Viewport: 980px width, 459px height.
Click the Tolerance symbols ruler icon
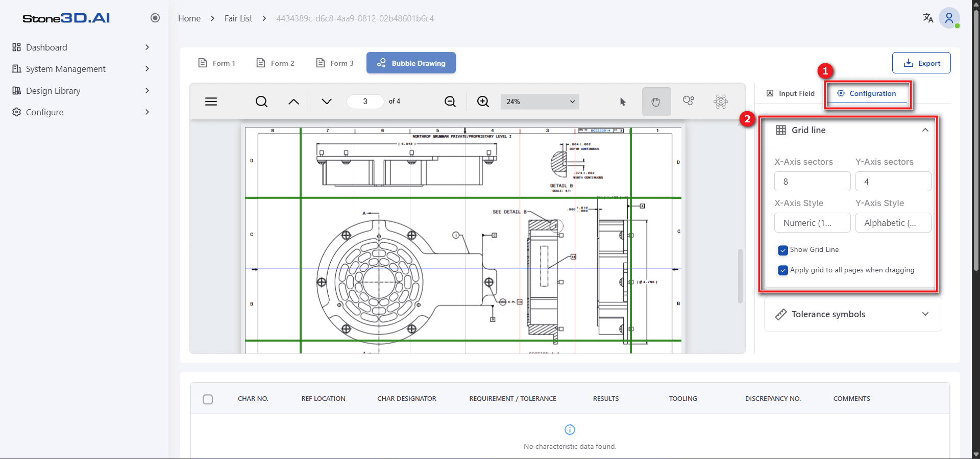click(x=781, y=314)
